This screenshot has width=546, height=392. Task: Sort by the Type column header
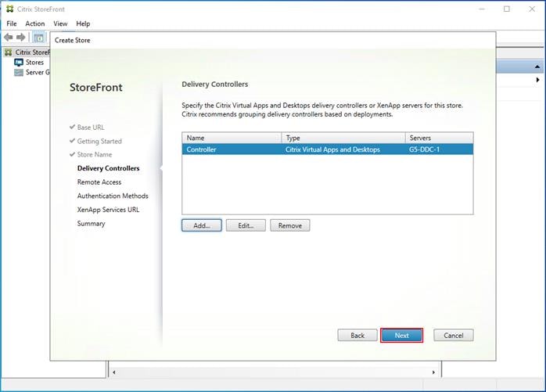343,138
